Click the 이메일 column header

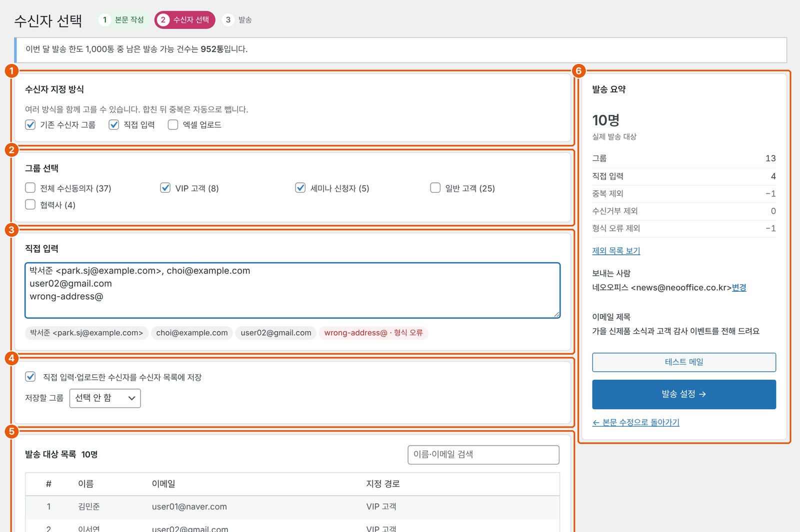click(x=163, y=484)
